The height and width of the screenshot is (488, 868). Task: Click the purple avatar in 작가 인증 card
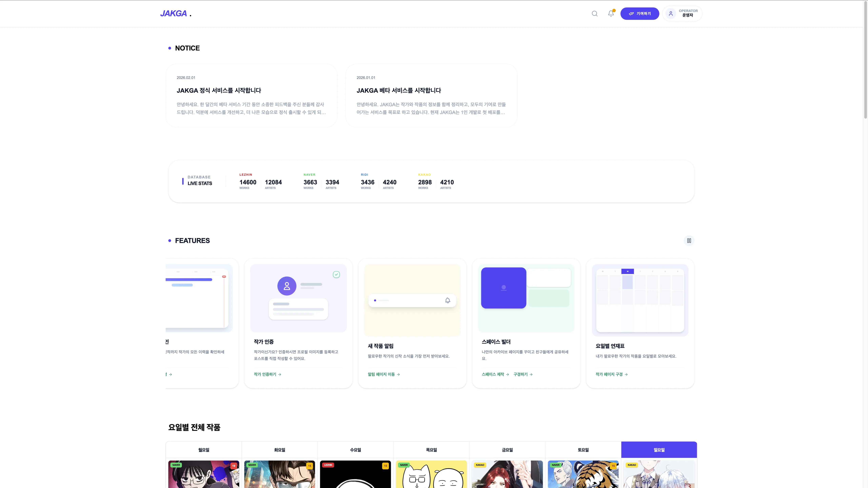(x=287, y=286)
